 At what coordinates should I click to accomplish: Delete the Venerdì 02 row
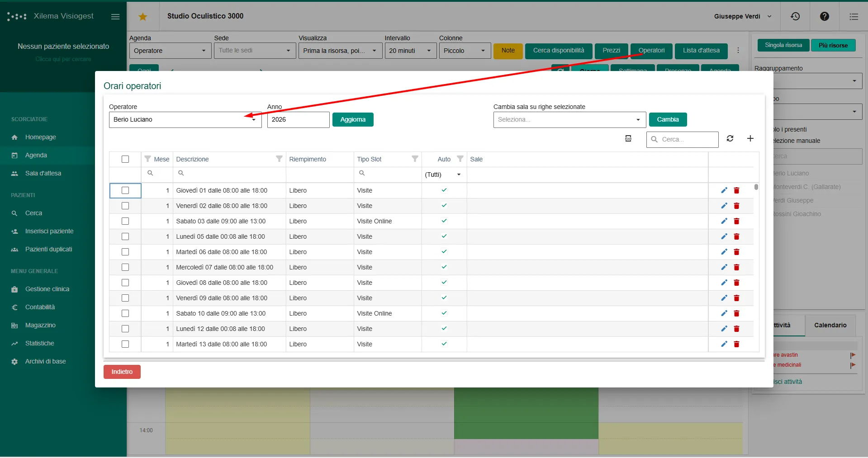click(x=736, y=206)
